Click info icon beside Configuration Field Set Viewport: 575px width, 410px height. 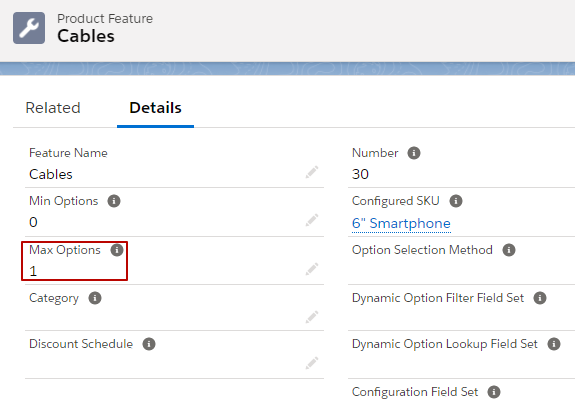pyautogui.click(x=494, y=392)
